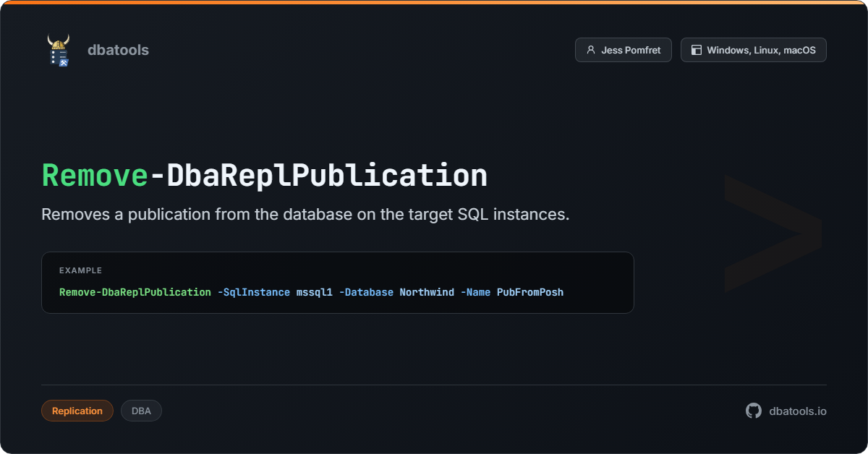This screenshot has width=868, height=454.
Task: Click the mssql1 value in example
Action: pyautogui.click(x=315, y=292)
